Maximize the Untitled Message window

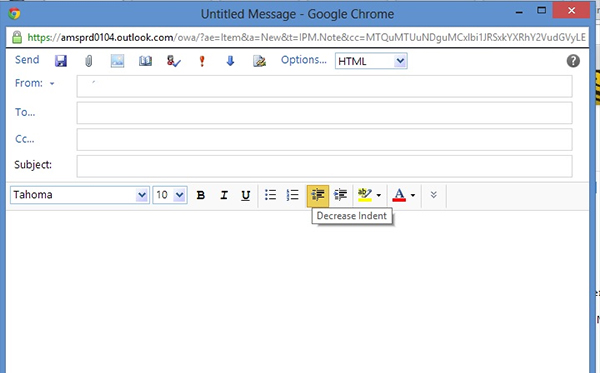coord(541,11)
